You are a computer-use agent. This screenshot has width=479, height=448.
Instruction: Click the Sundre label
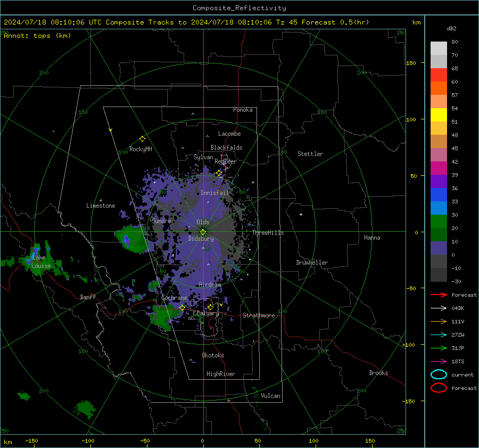[x=161, y=221]
